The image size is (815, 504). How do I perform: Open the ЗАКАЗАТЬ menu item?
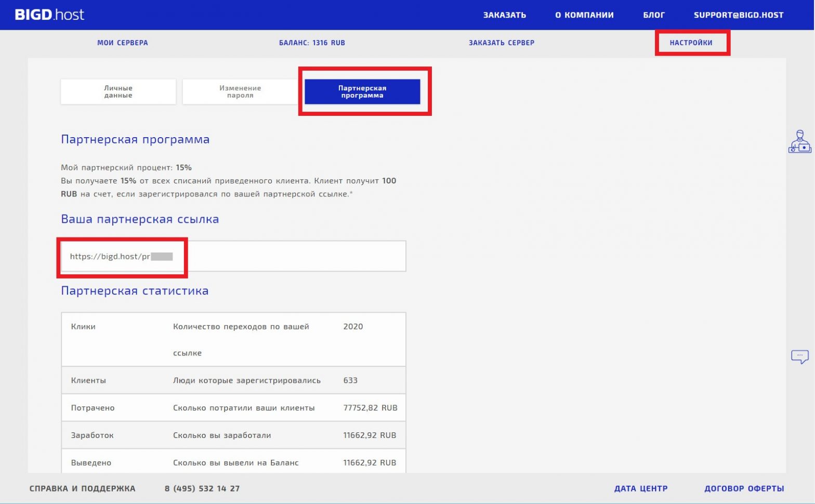[504, 15]
